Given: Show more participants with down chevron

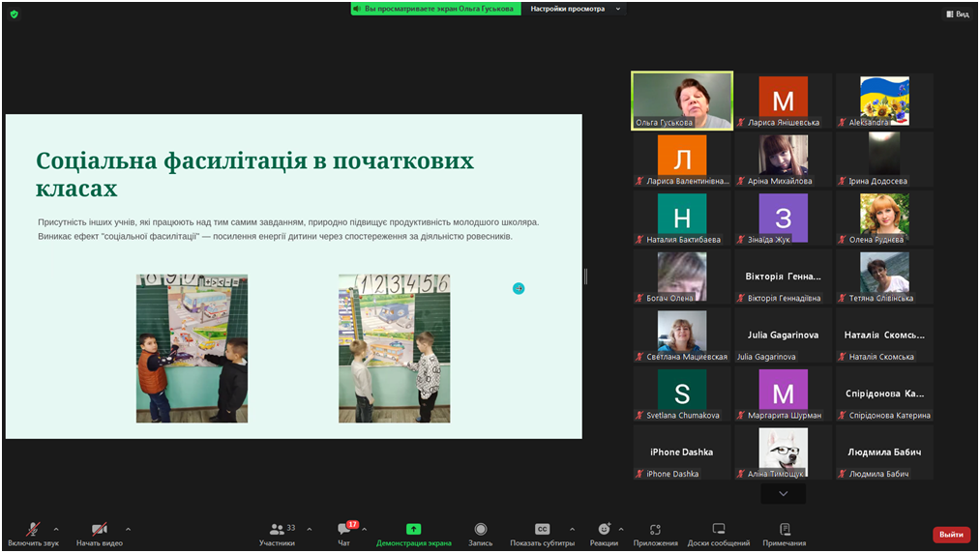Looking at the screenshot, I should (x=783, y=493).
